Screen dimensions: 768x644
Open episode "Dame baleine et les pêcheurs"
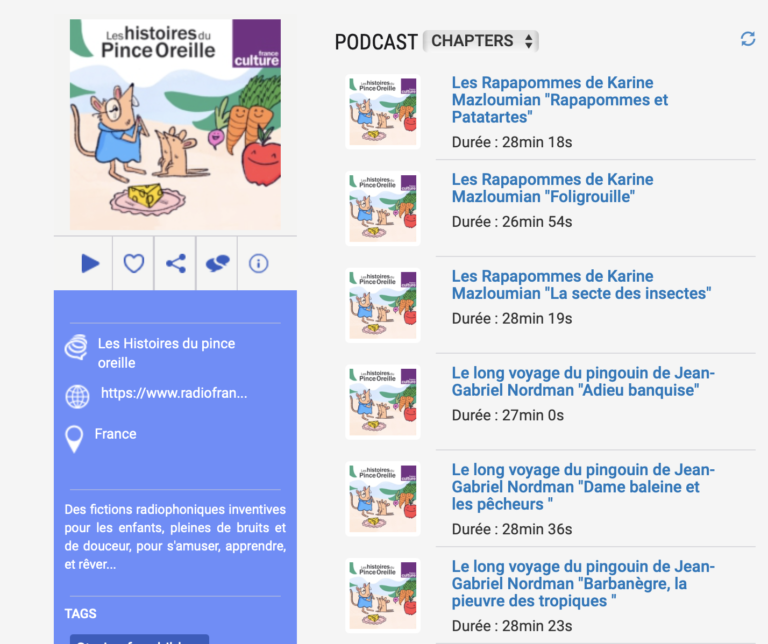[583, 487]
